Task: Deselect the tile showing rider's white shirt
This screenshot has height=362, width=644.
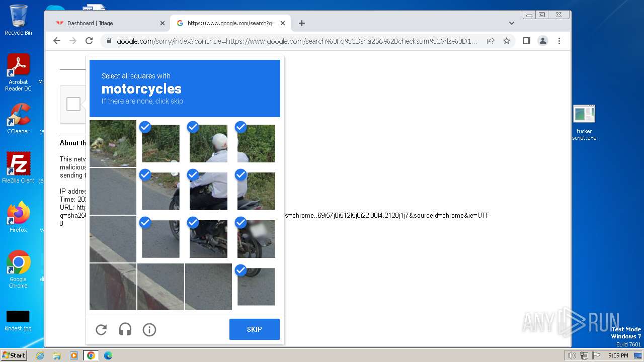Action: [208, 191]
